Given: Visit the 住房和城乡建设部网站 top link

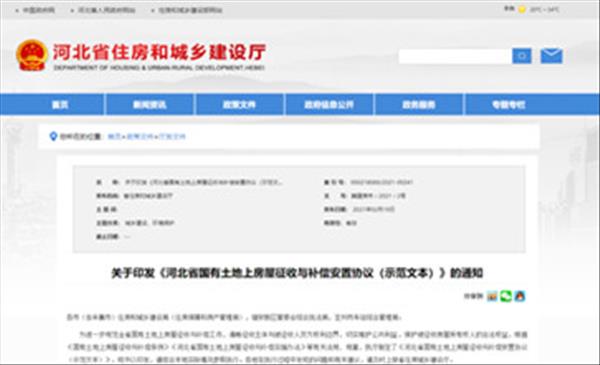Looking at the screenshot, I should pos(190,10).
